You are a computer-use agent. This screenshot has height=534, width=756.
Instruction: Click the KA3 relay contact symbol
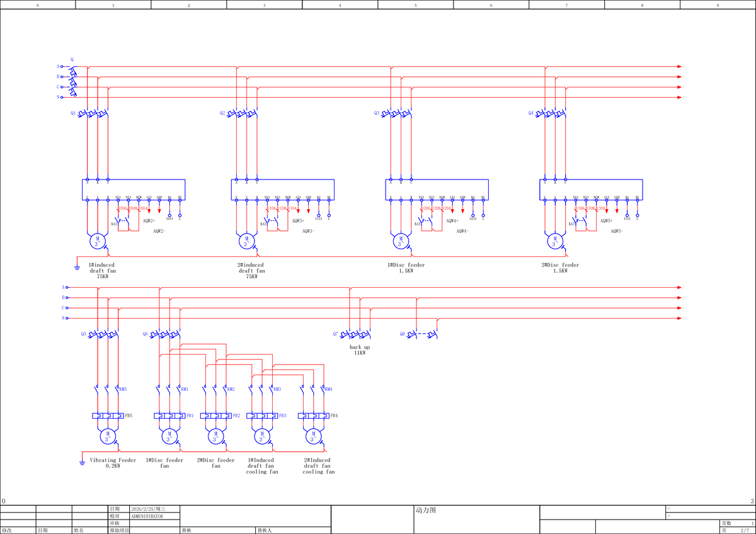(x=271, y=222)
